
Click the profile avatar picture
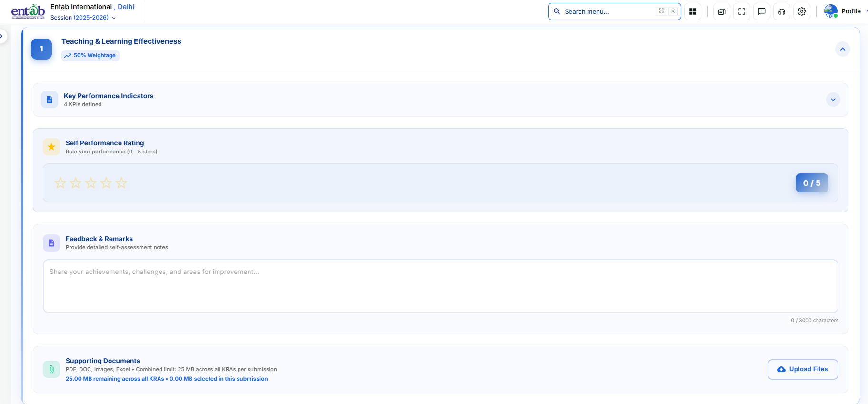(x=831, y=11)
